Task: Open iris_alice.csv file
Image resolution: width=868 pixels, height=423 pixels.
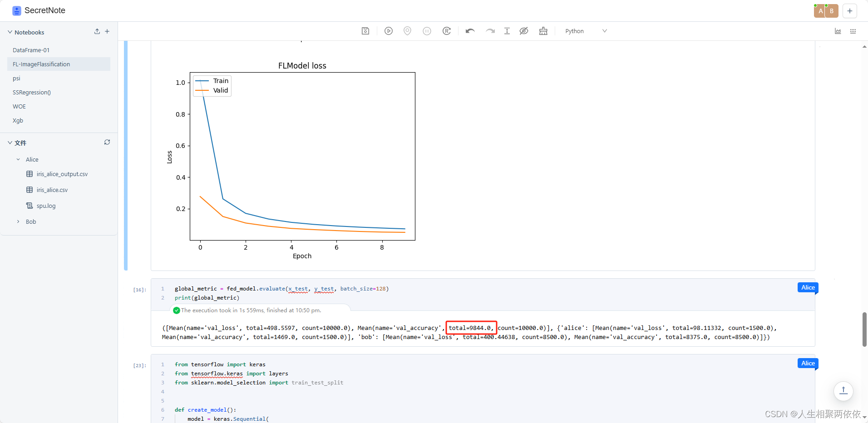Action: point(52,190)
